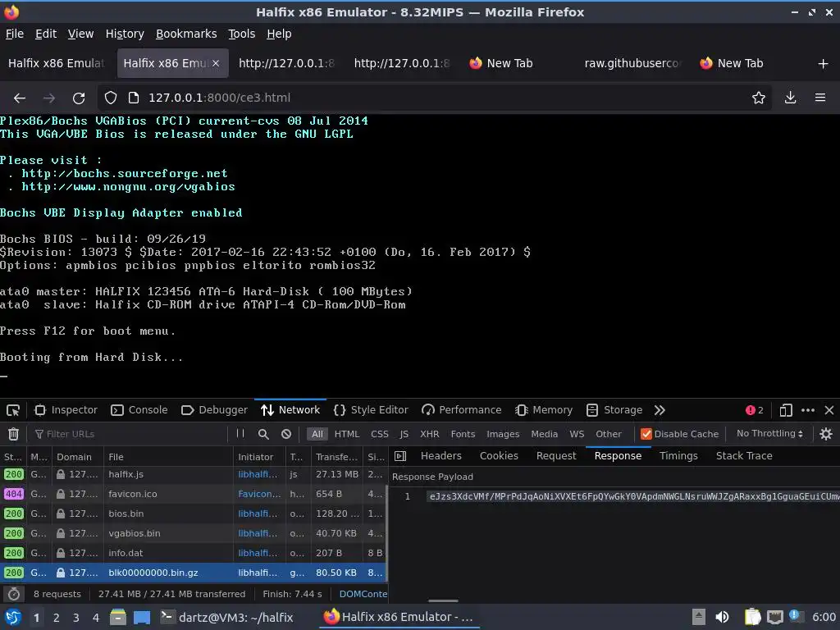Reload the page with the refresh icon

(x=79, y=98)
